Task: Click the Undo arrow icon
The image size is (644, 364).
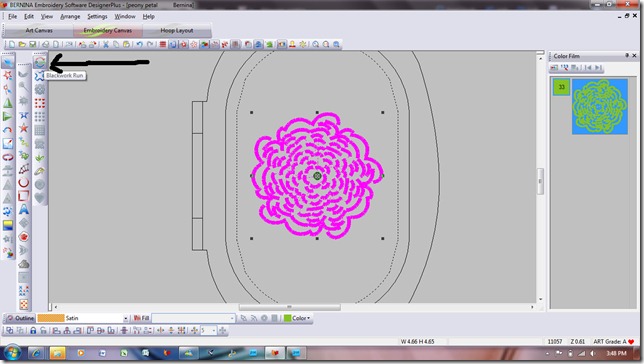Action: click(140, 44)
